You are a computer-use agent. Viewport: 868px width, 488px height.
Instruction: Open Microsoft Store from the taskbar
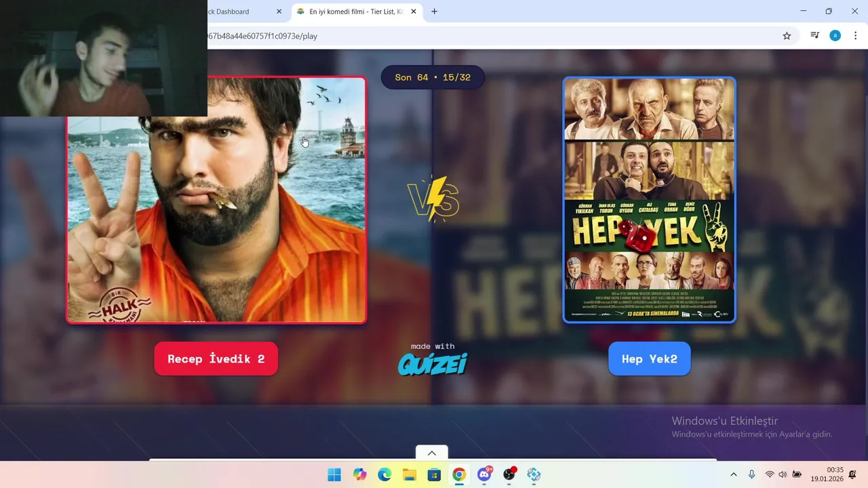point(434,474)
